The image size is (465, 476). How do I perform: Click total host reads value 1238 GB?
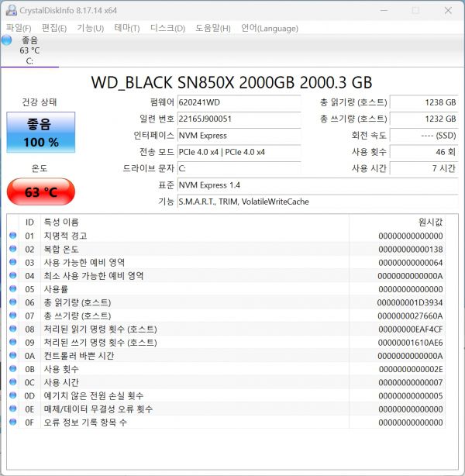click(x=424, y=102)
